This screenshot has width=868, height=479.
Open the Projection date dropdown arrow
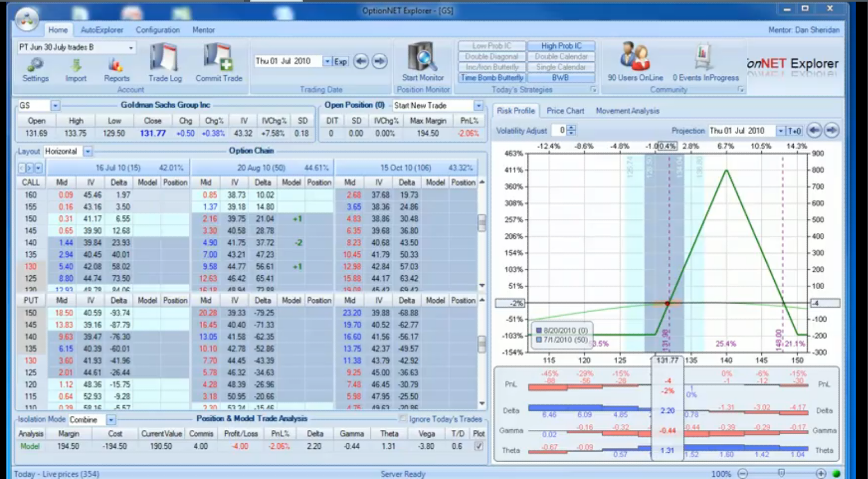pyautogui.click(x=781, y=131)
